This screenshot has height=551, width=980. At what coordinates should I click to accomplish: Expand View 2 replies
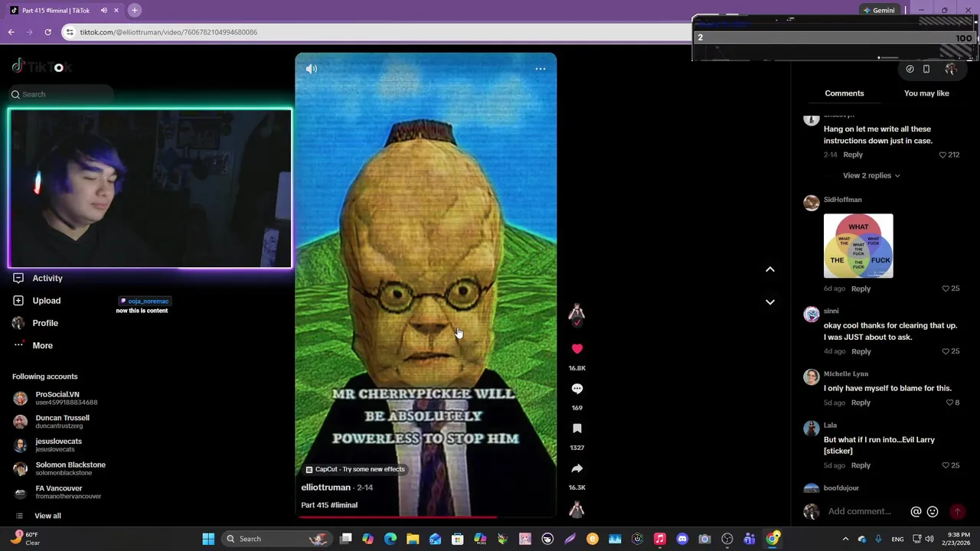871,175
